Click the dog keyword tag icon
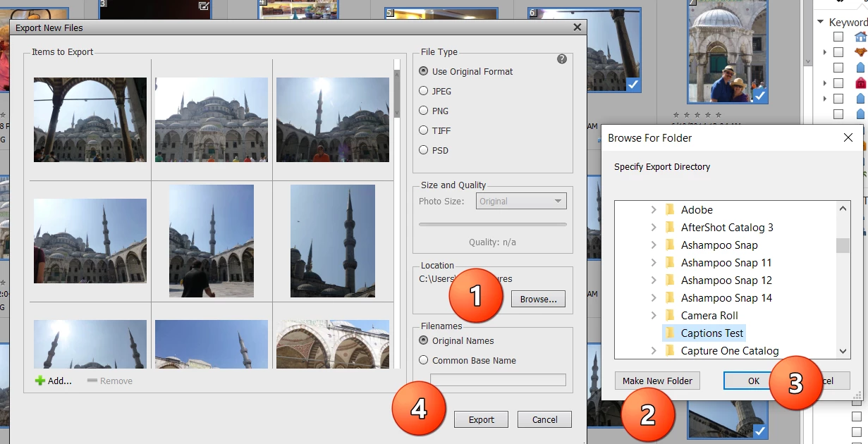Screen dimensions: 868x444 pos(860,52)
